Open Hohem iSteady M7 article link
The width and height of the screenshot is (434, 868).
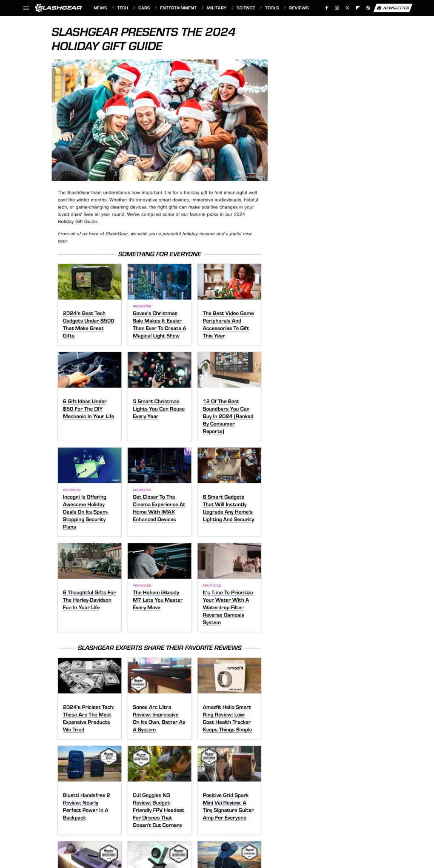(157, 600)
